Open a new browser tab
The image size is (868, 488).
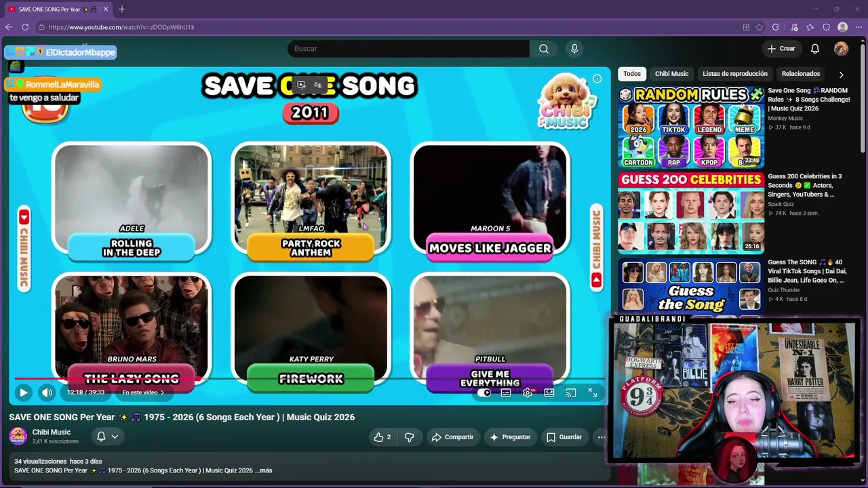[122, 9]
